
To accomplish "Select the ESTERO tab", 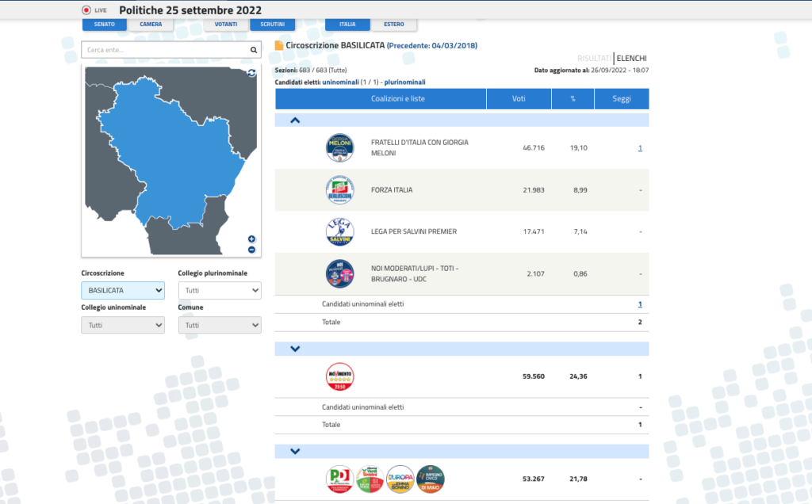I will pos(394,25).
